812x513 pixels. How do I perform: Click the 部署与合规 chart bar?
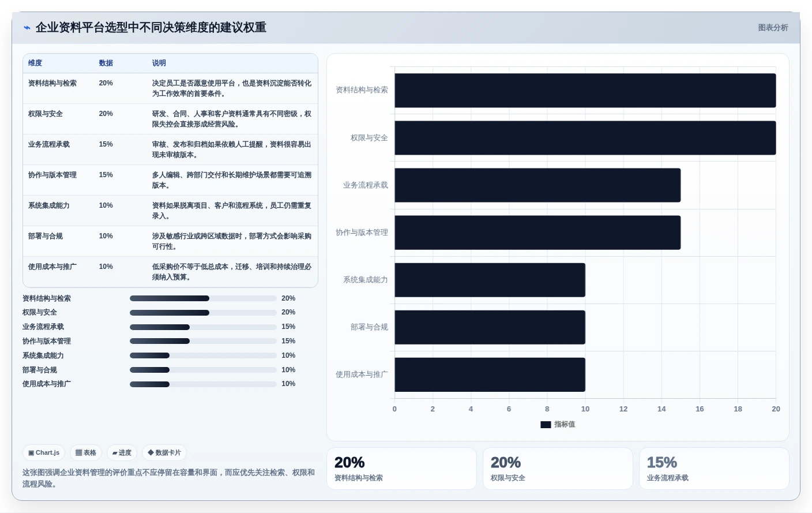click(490, 327)
